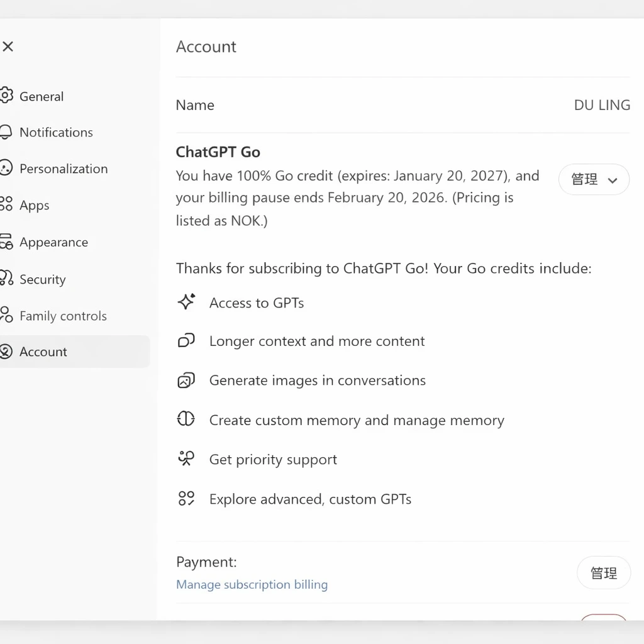This screenshot has height=644, width=644.
Task: Click the Apps sidebar icon
Action: 6,205
